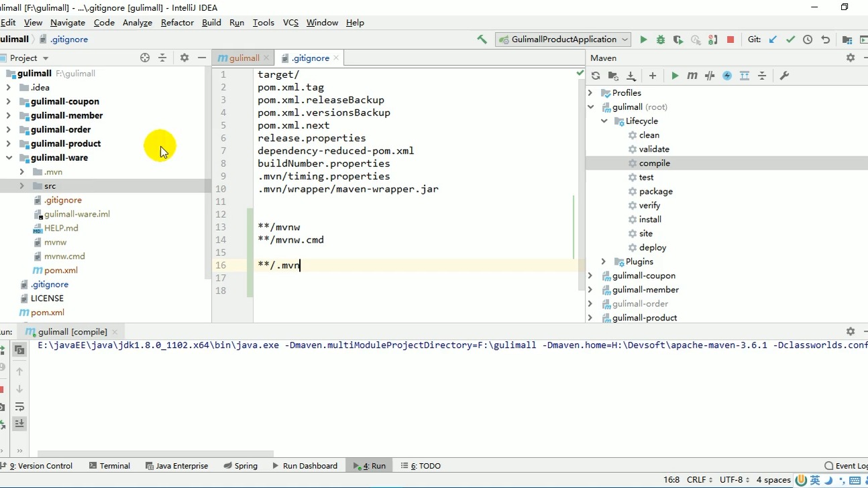This screenshot has width=868, height=488.
Task: Commit changes using Git checkmark icon
Action: (x=790, y=40)
